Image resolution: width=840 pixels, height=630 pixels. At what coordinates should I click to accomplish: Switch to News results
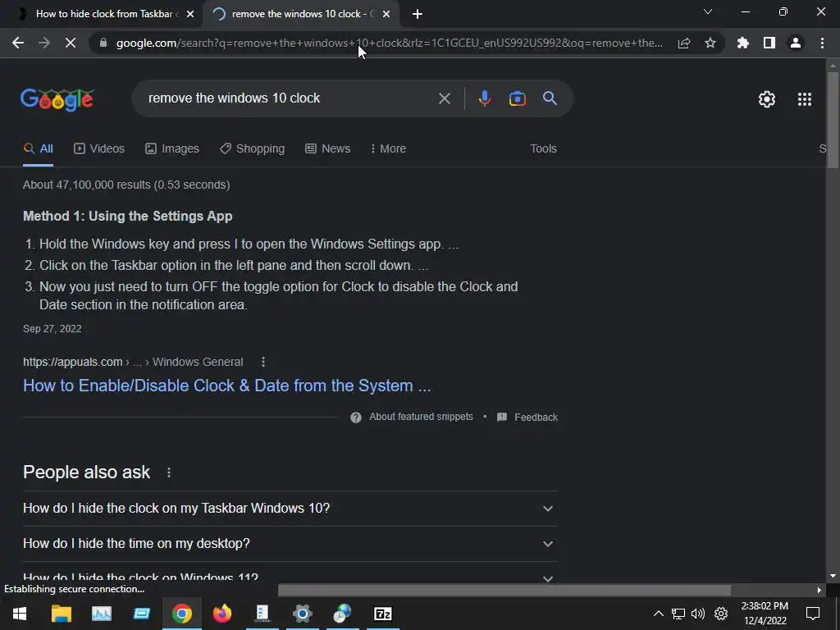[328, 149]
